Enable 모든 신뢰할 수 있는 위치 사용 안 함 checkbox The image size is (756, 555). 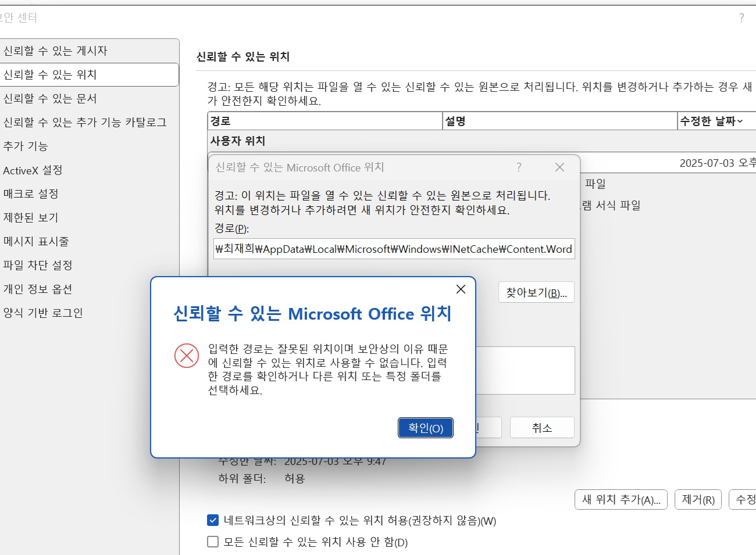click(x=213, y=542)
